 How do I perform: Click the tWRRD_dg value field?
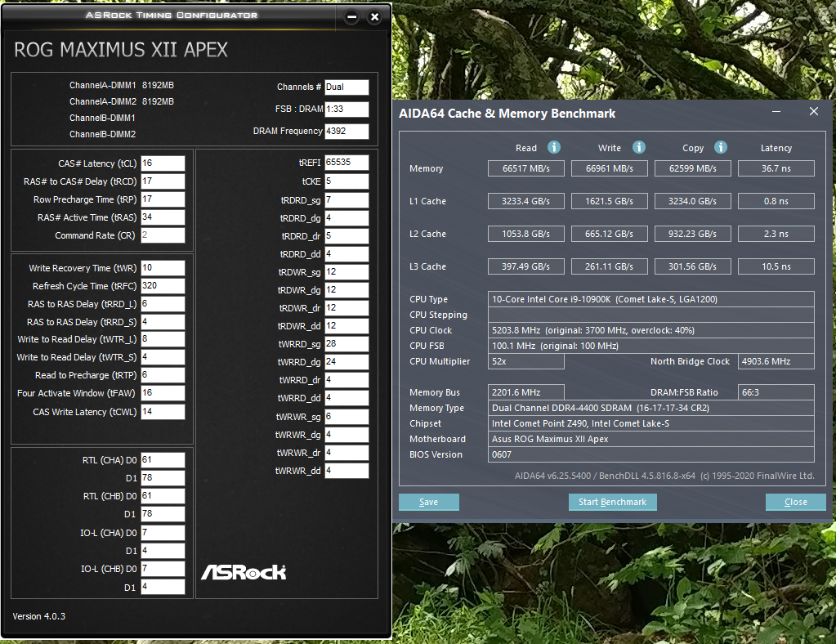[x=346, y=362]
